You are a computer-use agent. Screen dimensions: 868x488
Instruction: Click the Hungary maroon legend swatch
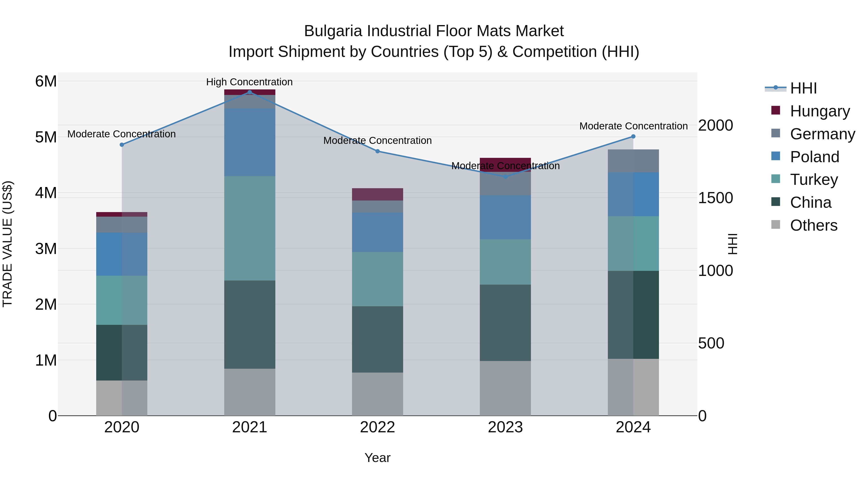[776, 110]
